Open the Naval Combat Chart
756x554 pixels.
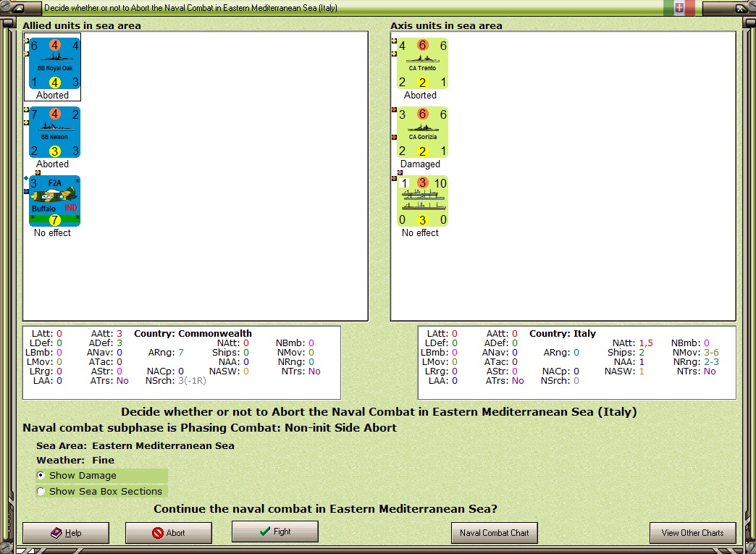coord(494,533)
